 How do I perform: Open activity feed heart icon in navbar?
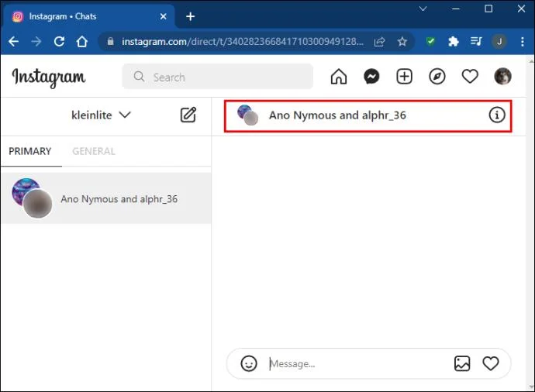(x=470, y=77)
